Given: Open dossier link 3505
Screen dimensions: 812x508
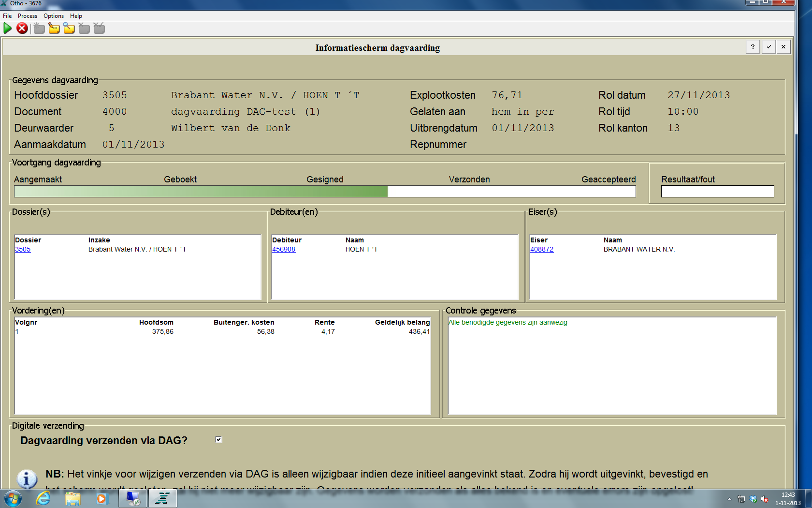Looking at the screenshot, I should (x=23, y=249).
